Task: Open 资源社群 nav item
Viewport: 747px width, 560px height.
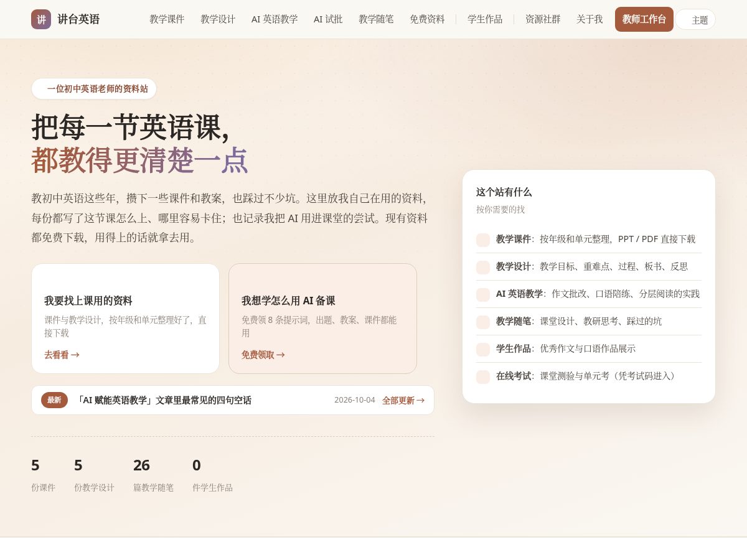Action: pyautogui.click(x=543, y=19)
